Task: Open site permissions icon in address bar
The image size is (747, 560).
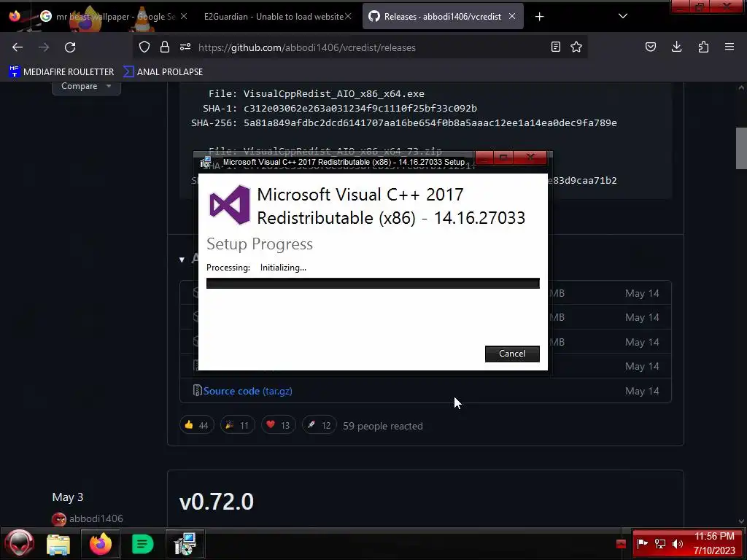Action: (185, 47)
